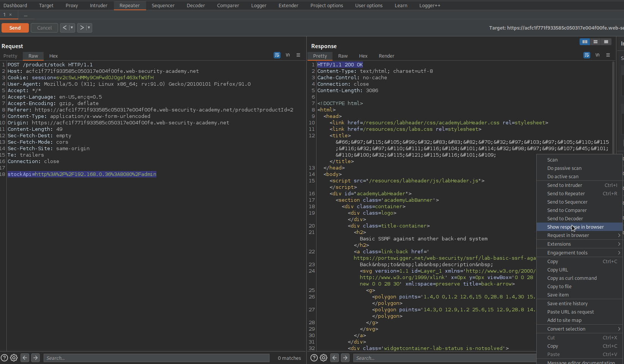624x364 pixels.
Task: Click the Send request button
Action: tap(15, 28)
